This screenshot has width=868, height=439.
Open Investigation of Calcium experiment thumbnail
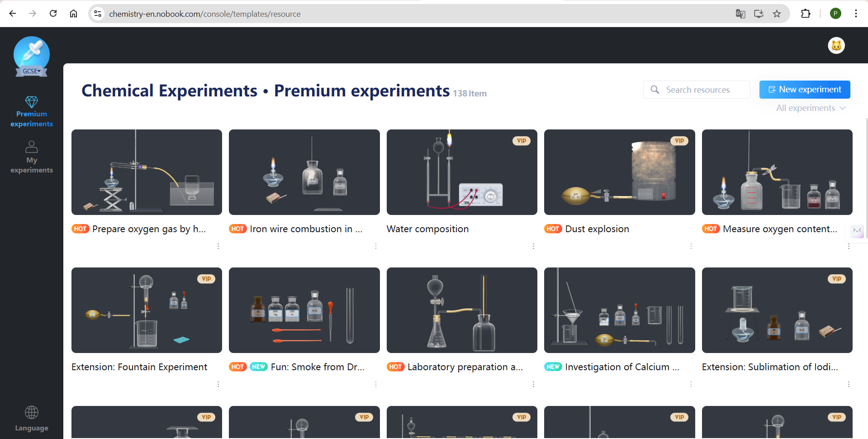[619, 310]
